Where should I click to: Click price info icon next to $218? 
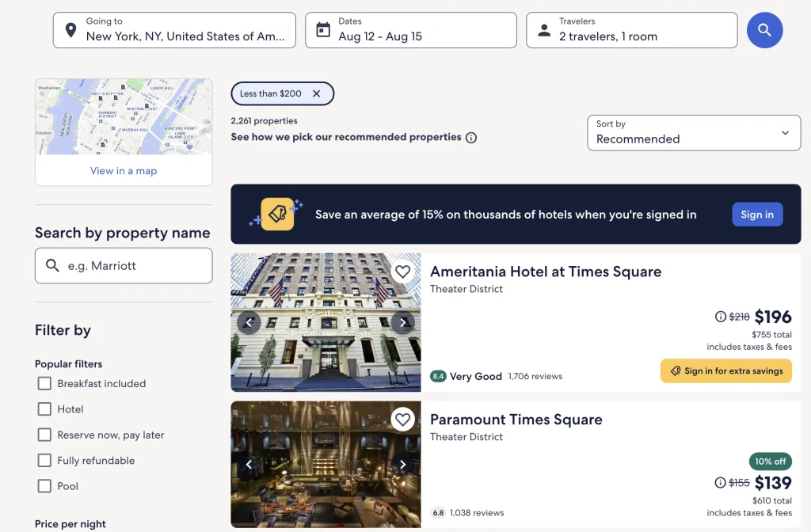coord(720,317)
